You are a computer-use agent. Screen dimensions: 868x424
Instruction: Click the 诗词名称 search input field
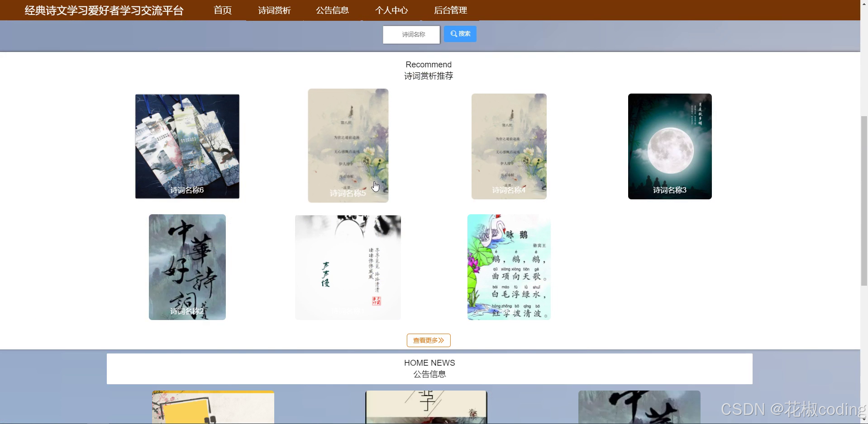pos(411,34)
